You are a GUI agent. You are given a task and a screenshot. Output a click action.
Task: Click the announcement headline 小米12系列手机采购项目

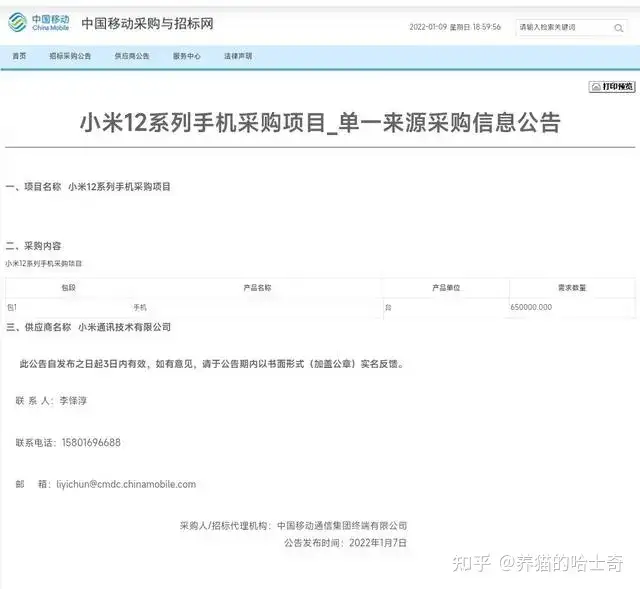click(320, 122)
